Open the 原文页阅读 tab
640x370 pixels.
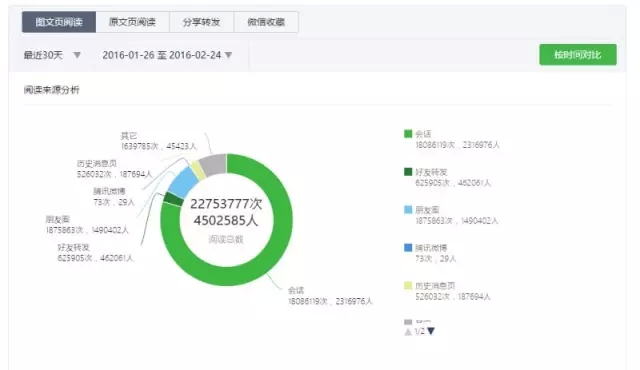132,22
